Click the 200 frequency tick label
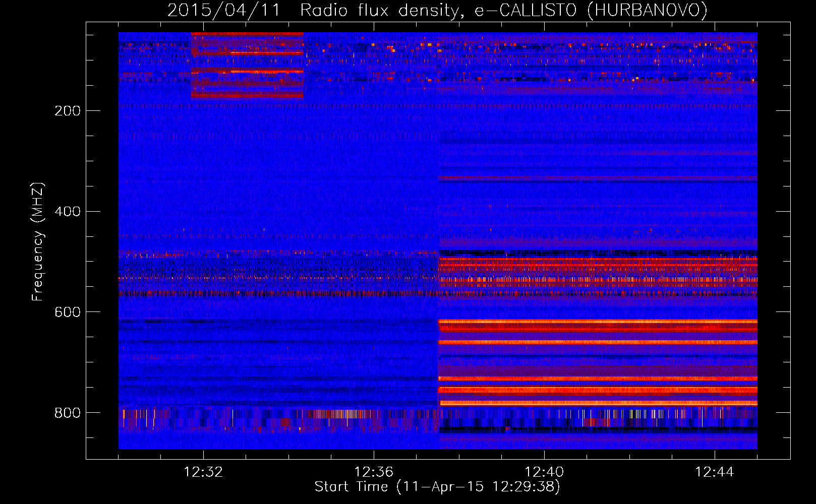The width and height of the screenshot is (816, 504). 68,111
